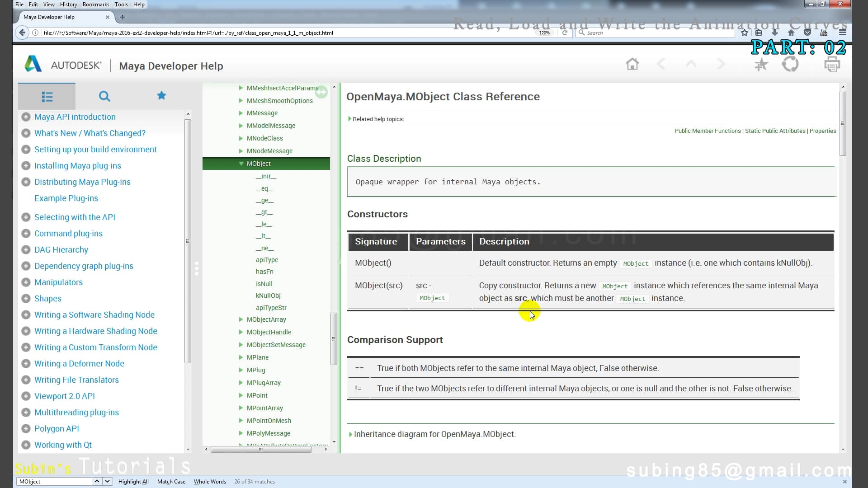
Task: Click the add-to-favorites star icon in header
Action: point(761,65)
